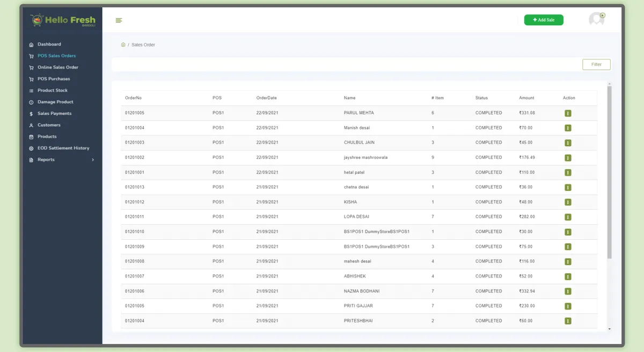Open action menu for LOPA DESAI order
Screen dimensions: 644x352
tap(568, 217)
